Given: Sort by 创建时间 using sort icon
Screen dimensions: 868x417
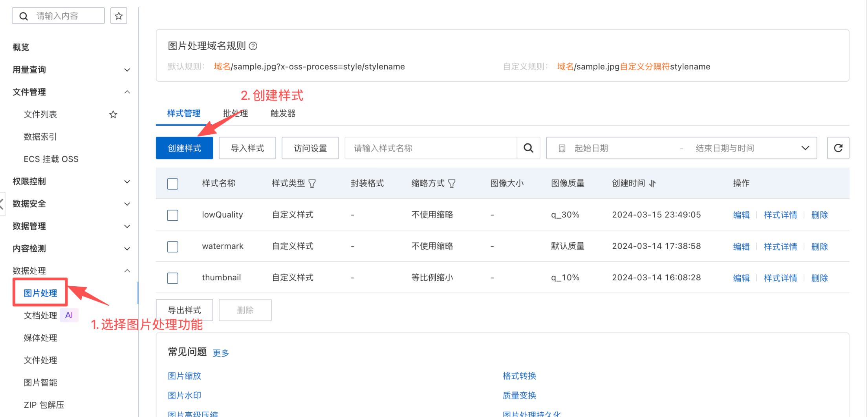Looking at the screenshot, I should point(652,183).
